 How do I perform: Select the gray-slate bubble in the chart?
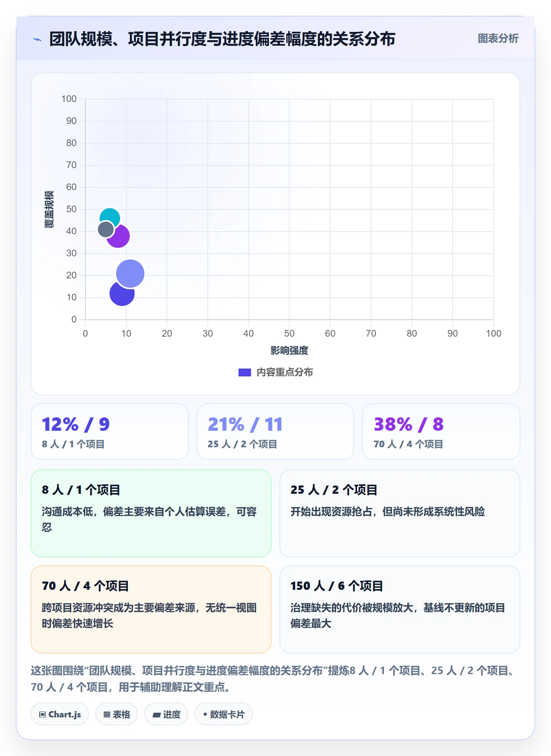105,229
